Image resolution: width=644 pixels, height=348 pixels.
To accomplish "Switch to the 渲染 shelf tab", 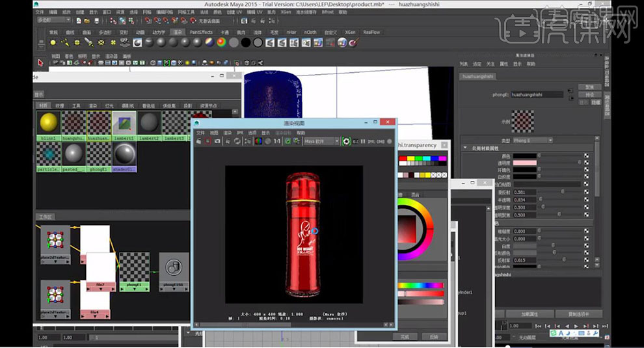I will (178, 32).
